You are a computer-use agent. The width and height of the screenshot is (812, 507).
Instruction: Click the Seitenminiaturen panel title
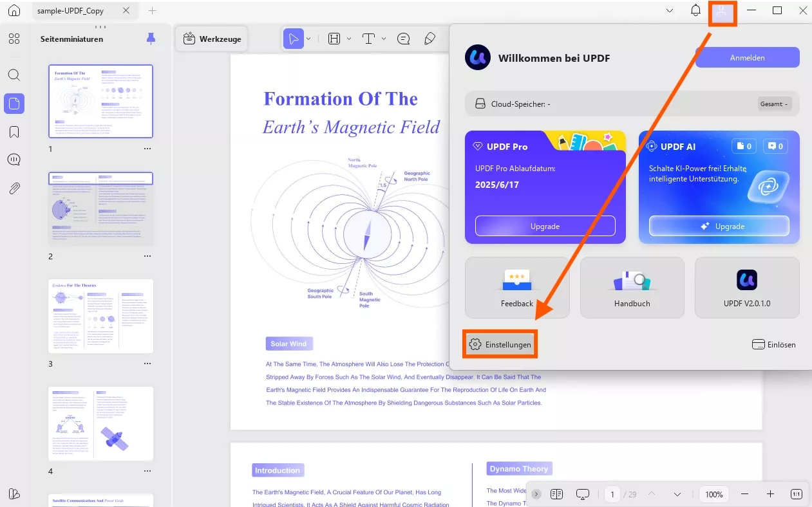(71, 39)
